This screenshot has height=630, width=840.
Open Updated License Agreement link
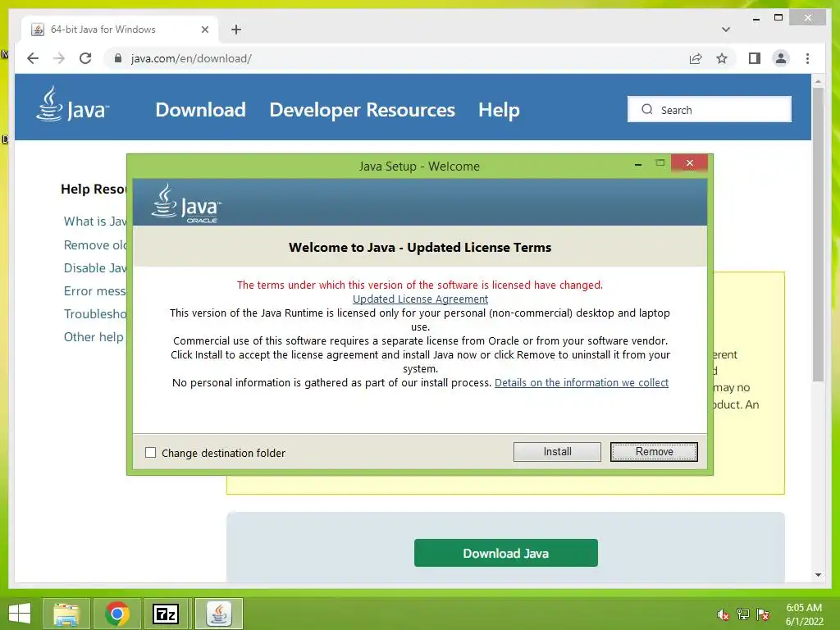420,299
